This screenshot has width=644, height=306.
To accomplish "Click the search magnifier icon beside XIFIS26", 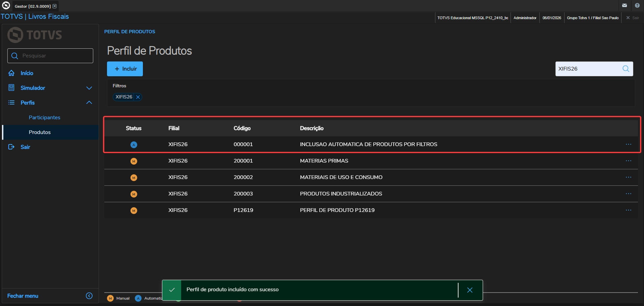I will coord(626,69).
